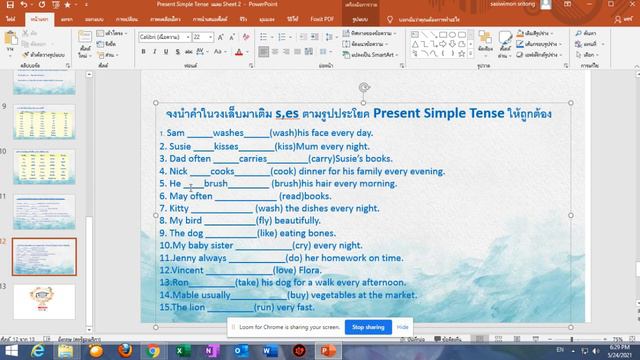640x360 pixels.
Task: Click the Windows Start button
Action: point(11,351)
